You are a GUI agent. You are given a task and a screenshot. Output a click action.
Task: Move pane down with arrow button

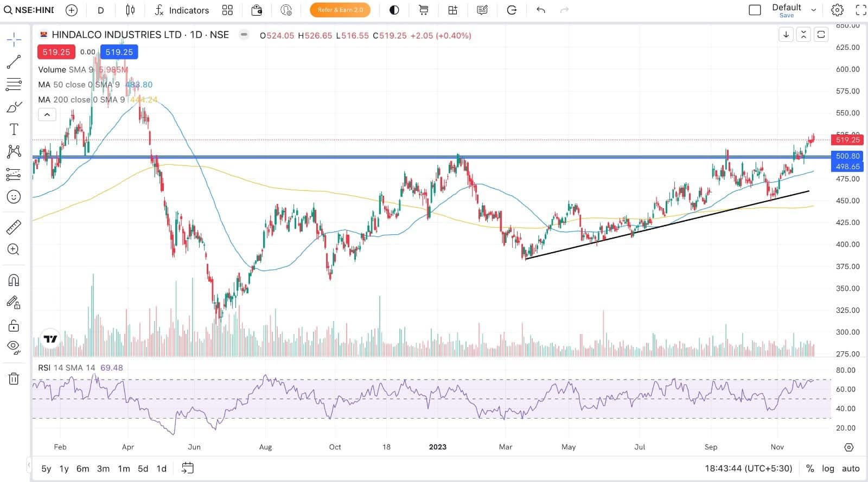coord(786,35)
